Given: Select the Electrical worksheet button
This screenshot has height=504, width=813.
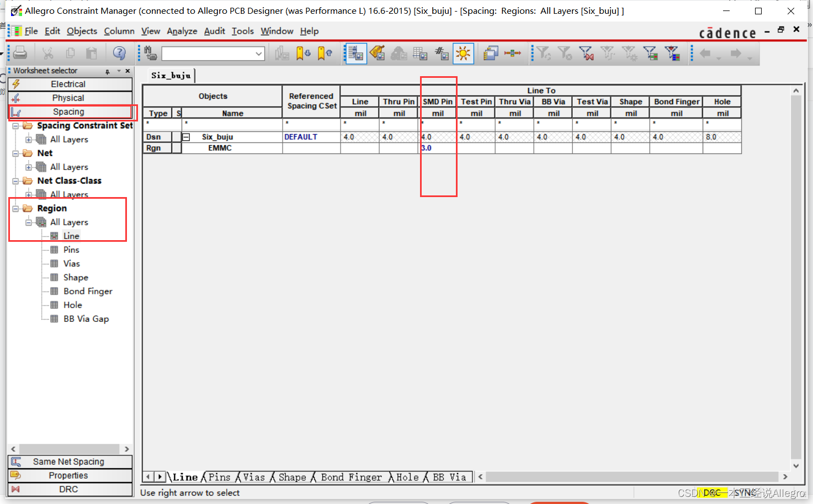Looking at the screenshot, I should (70, 84).
